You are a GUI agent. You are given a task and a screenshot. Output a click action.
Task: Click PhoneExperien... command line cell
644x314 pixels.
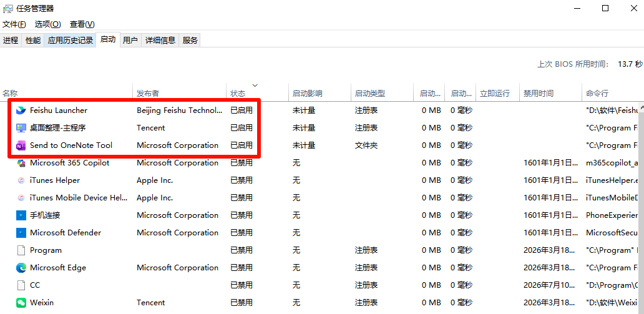tap(612, 215)
